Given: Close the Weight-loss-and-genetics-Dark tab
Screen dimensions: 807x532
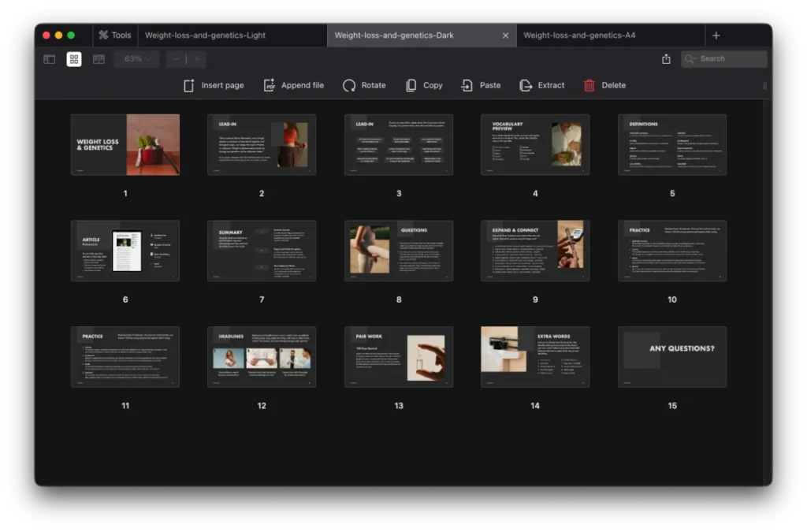Looking at the screenshot, I should tap(506, 35).
